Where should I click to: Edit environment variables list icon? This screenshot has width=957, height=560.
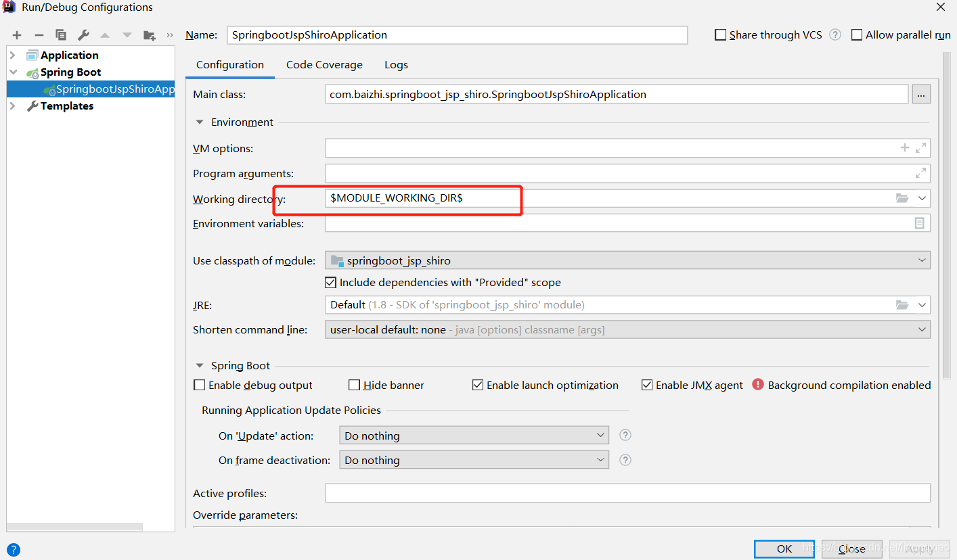pyautogui.click(x=920, y=223)
